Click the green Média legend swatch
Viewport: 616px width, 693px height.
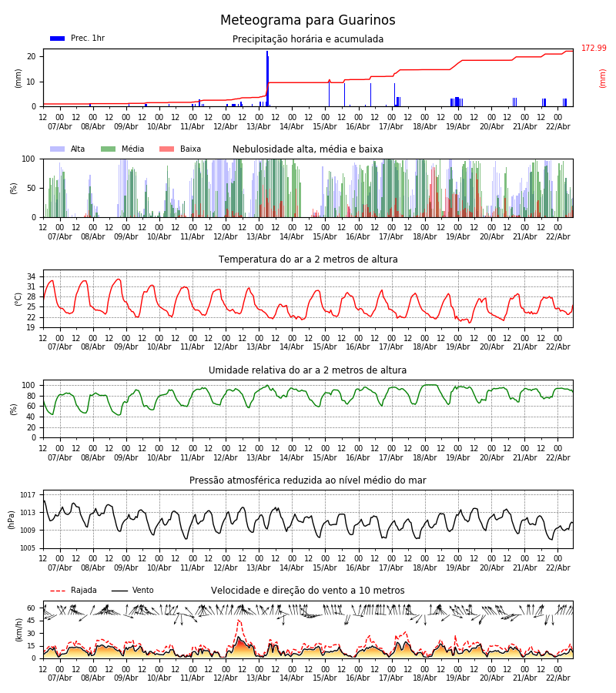(108, 149)
